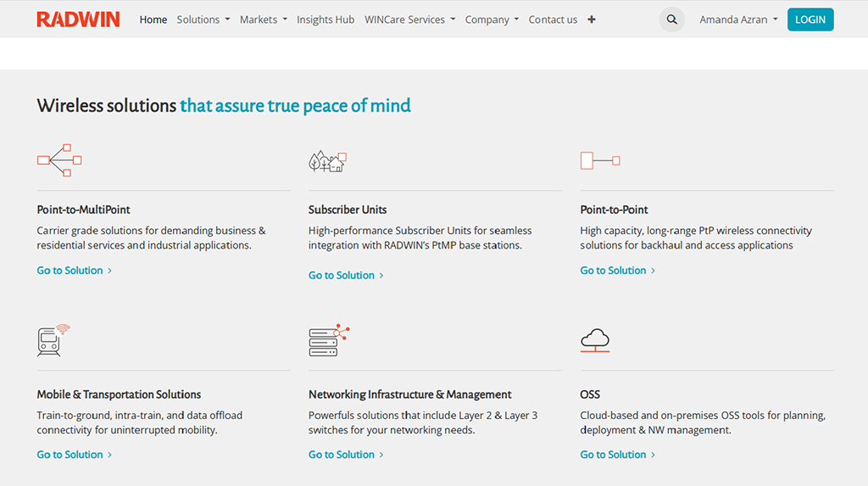Viewport: 868px width, 486px height.
Task: Click the Subscriber Units houses icon
Action: [328, 161]
